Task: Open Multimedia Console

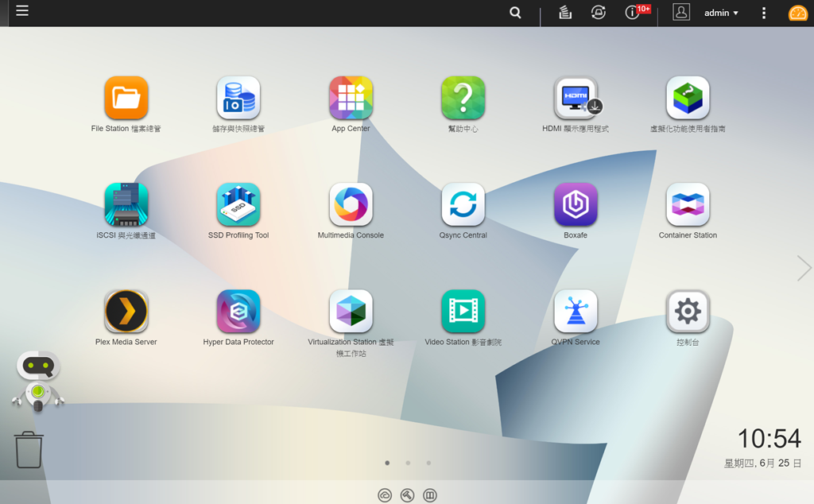Action: (x=351, y=205)
